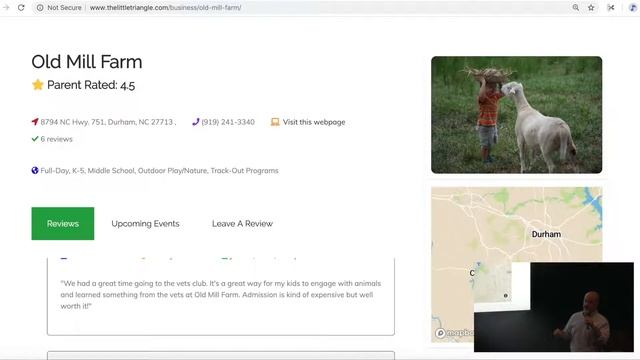The height and width of the screenshot is (360, 640).
Task: Click the scissors extension icon in toolbar
Action: click(611, 7)
